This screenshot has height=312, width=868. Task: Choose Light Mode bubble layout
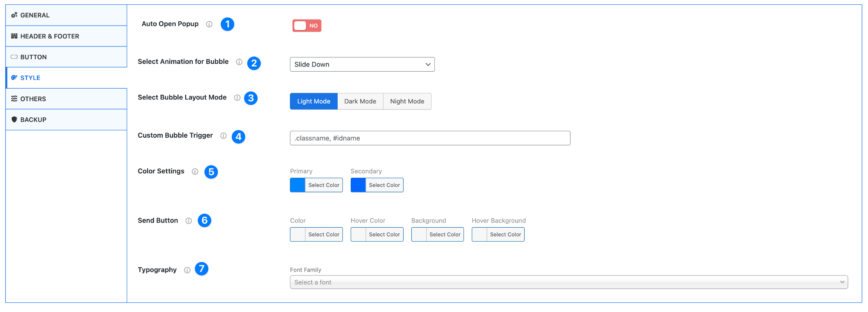313,101
